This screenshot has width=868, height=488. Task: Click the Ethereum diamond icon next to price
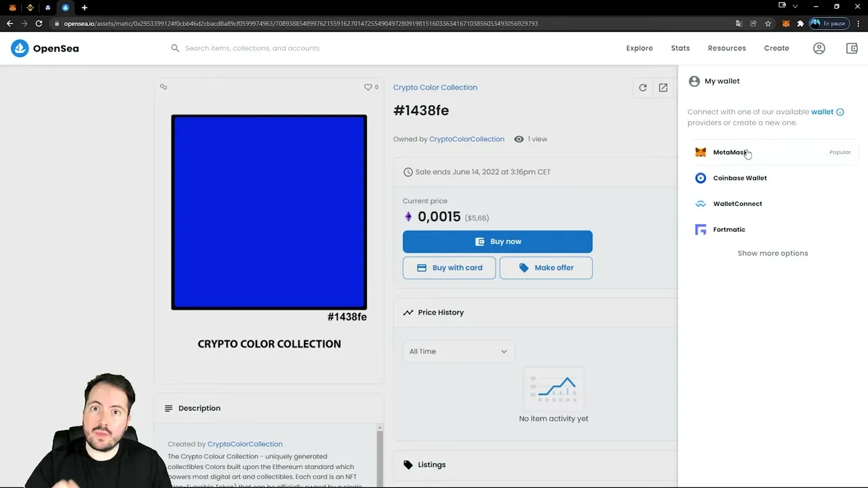[x=408, y=216]
